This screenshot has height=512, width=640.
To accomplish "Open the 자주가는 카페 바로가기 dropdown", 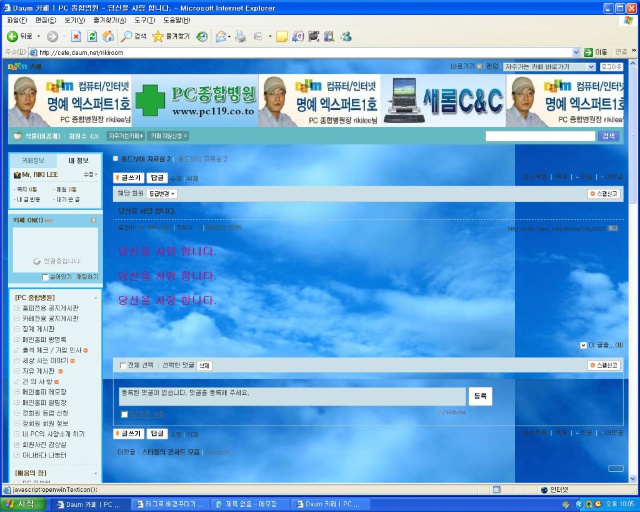I will tap(549, 67).
